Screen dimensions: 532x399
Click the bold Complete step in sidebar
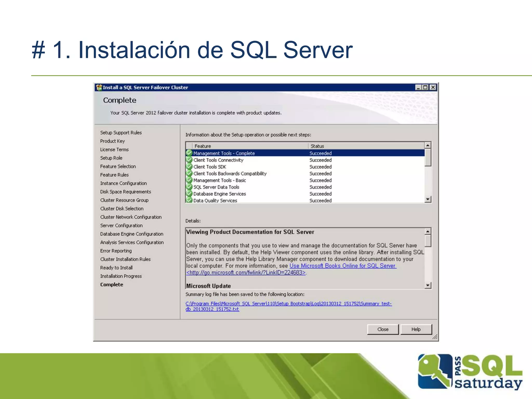(112, 285)
